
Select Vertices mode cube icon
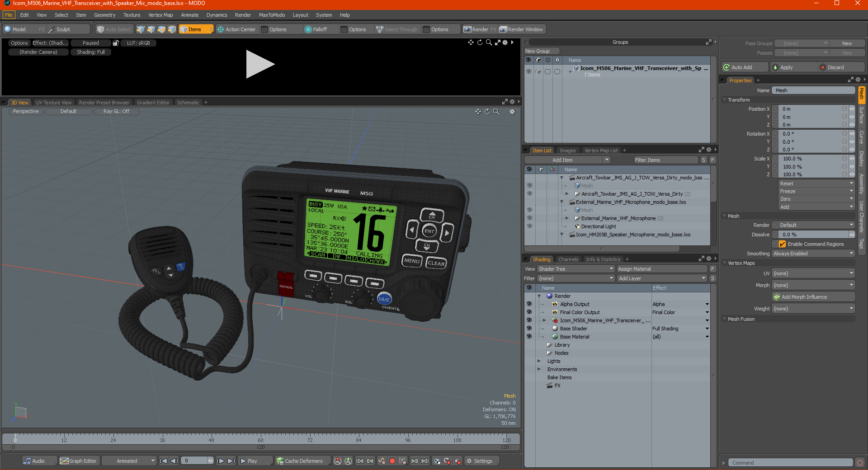pyautogui.click(x=141, y=29)
